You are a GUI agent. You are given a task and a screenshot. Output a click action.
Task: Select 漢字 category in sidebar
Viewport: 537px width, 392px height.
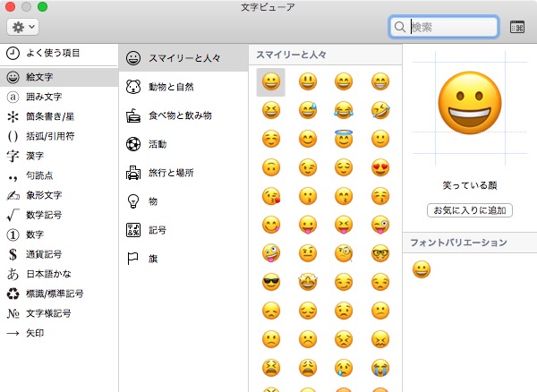[x=59, y=156]
